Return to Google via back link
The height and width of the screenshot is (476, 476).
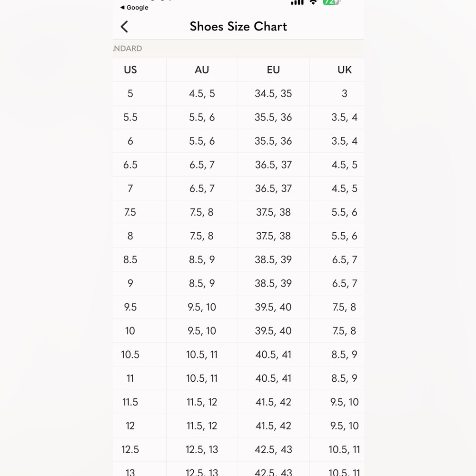[x=135, y=8]
